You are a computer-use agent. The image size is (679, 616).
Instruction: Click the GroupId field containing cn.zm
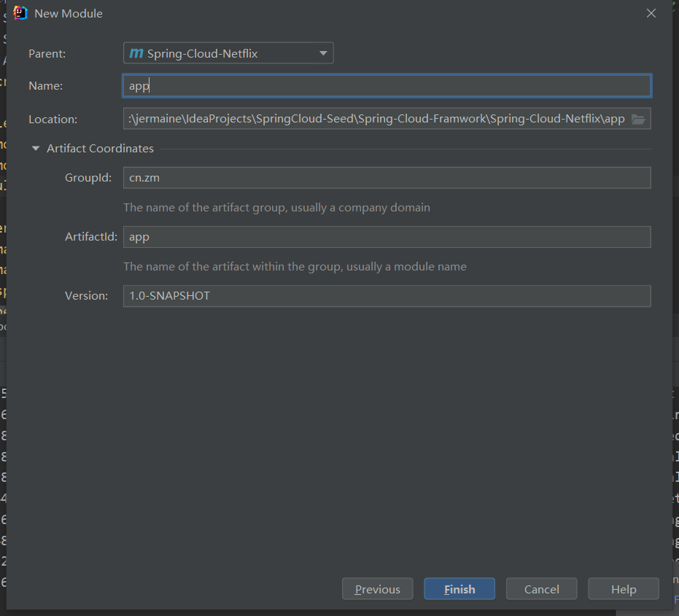(x=387, y=177)
